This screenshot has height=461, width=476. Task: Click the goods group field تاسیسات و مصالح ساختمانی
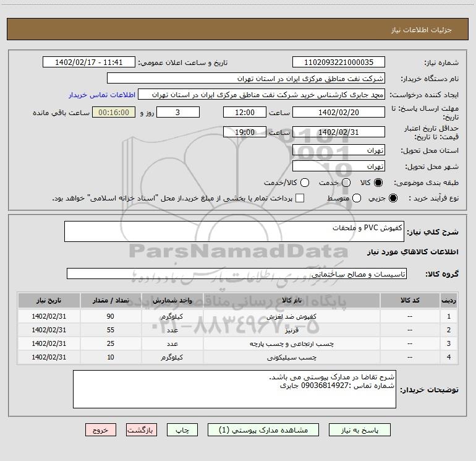click(237, 274)
